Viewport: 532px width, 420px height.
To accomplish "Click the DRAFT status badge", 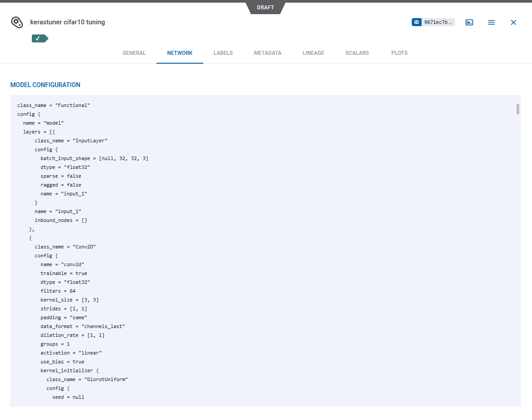I will click(x=266, y=8).
